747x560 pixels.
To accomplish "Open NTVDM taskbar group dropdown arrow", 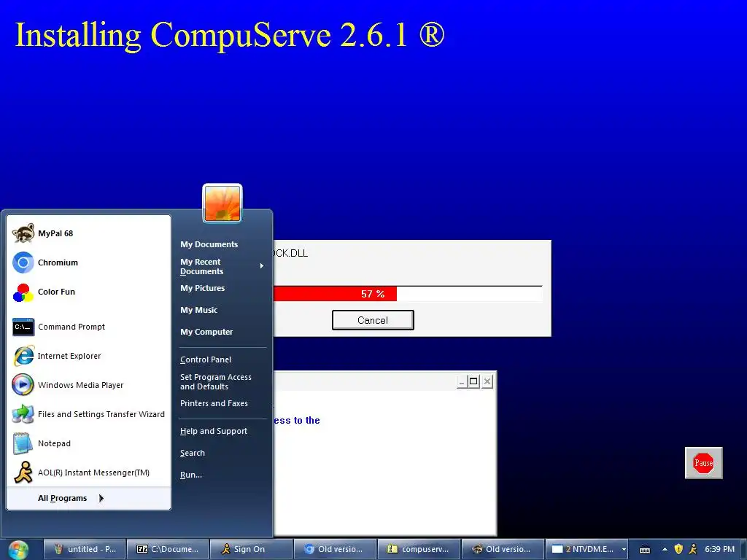I will [x=624, y=549].
